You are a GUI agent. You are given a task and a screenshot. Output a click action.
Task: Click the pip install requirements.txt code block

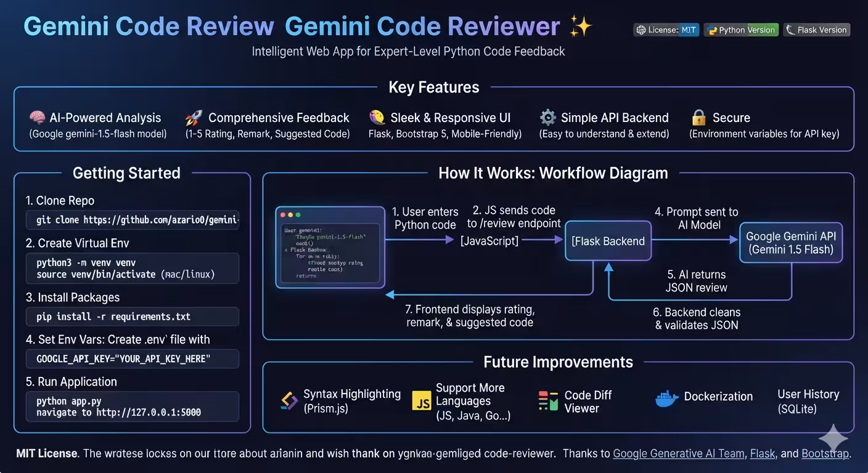133,317
